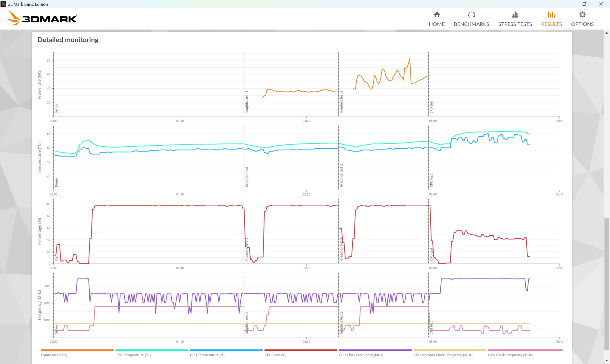The image size is (610, 364).
Task: Click GPU Memory Clock Frequency color bar
Action: click(450, 350)
